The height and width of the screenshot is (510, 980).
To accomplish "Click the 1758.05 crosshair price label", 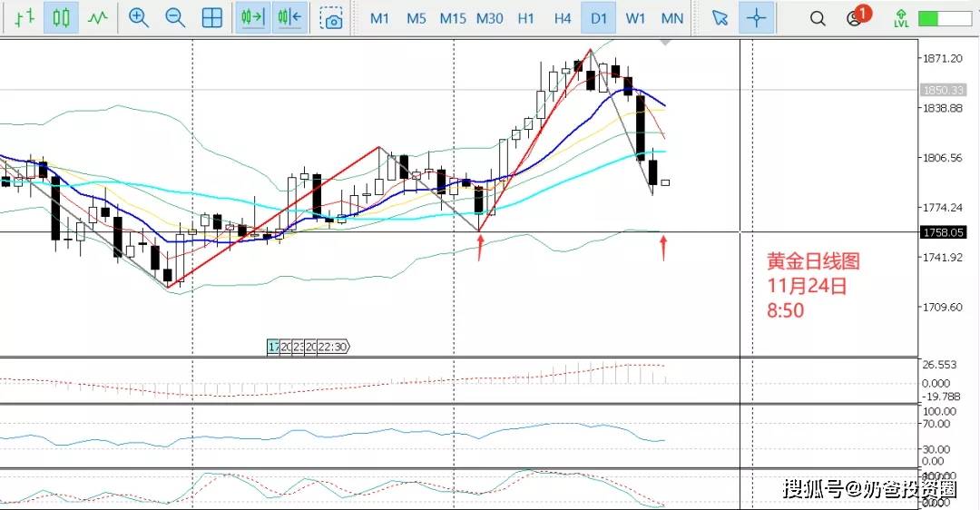I will [x=943, y=232].
